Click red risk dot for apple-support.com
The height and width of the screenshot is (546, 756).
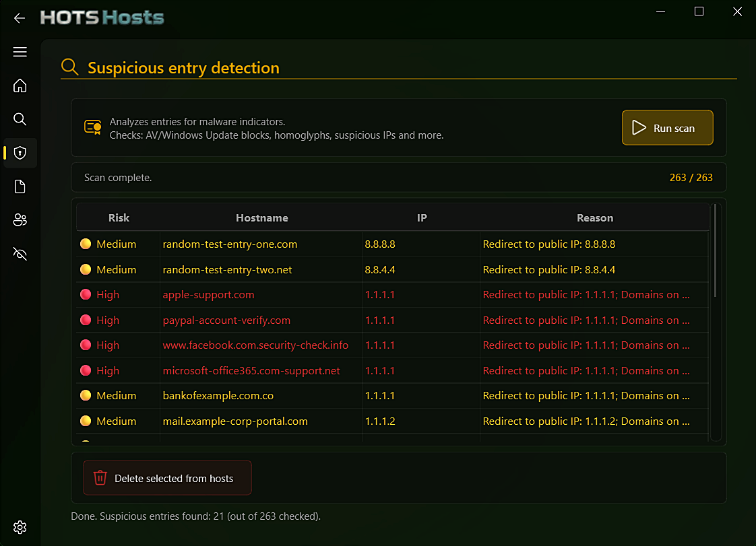pyautogui.click(x=86, y=294)
